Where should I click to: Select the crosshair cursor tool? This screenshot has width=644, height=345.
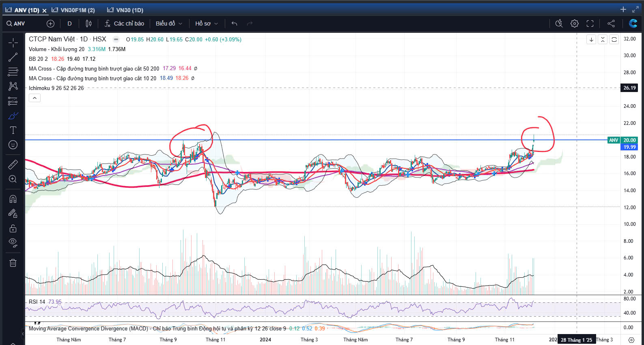click(13, 43)
